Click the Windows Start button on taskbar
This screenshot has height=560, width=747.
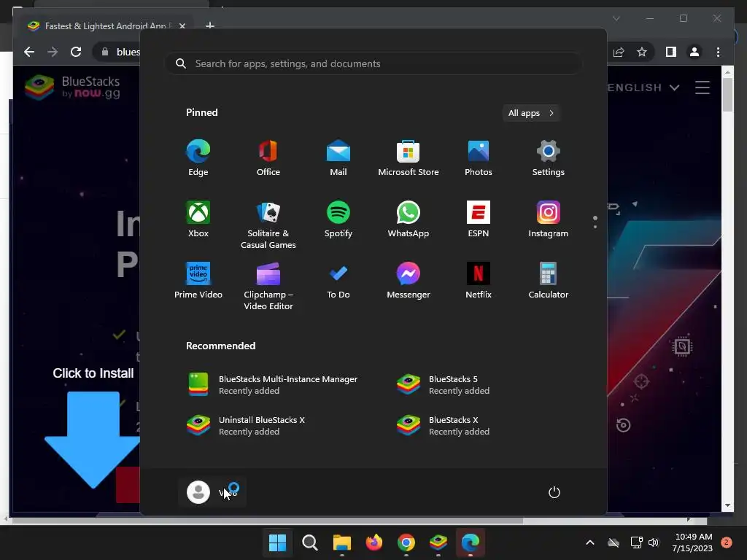[x=277, y=542]
